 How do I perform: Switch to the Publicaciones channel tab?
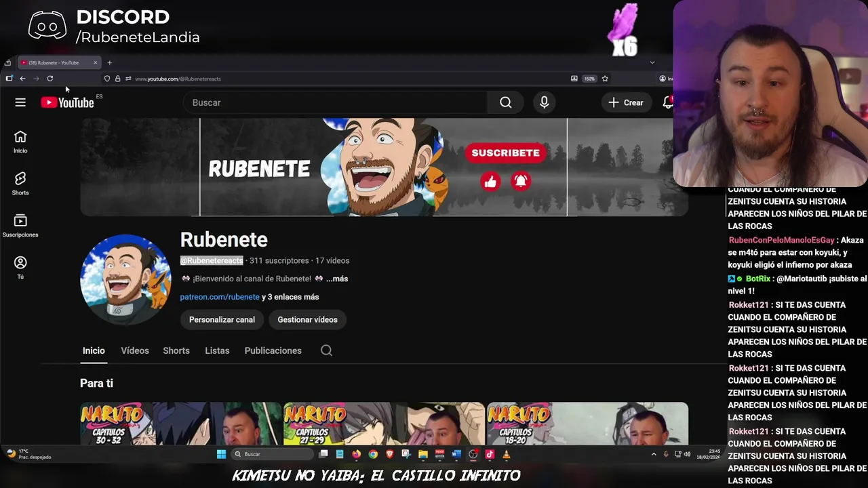273,350
